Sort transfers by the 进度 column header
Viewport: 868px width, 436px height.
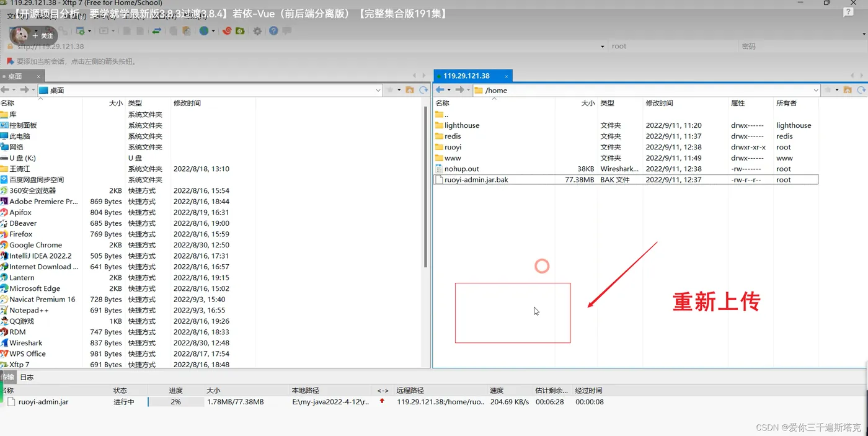click(x=175, y=391)
